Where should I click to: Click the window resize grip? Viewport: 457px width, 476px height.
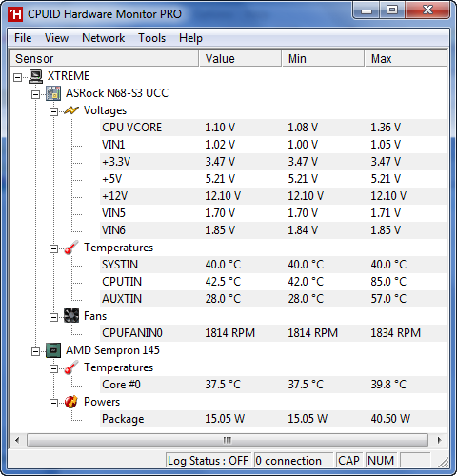pyautogui.click(x=443, y=463)
